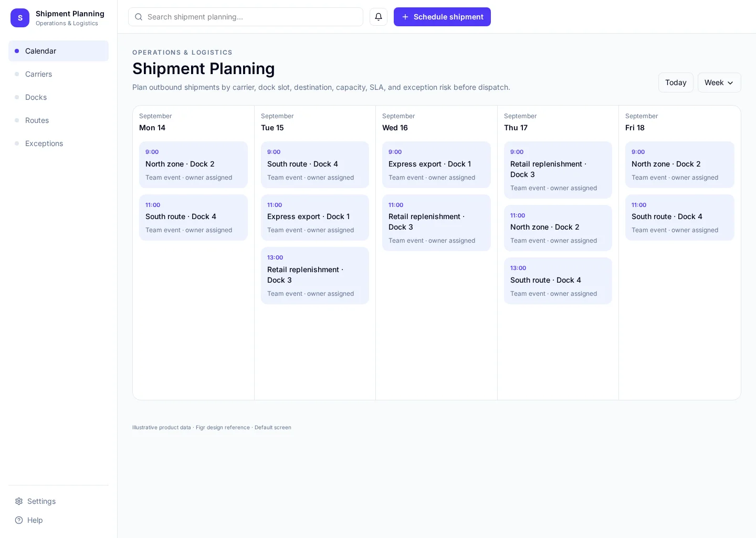Image resolution: width=756 pixels, height=538 pixels.
Task: Open Help via the question mark icon
Action: pos(19,520)
